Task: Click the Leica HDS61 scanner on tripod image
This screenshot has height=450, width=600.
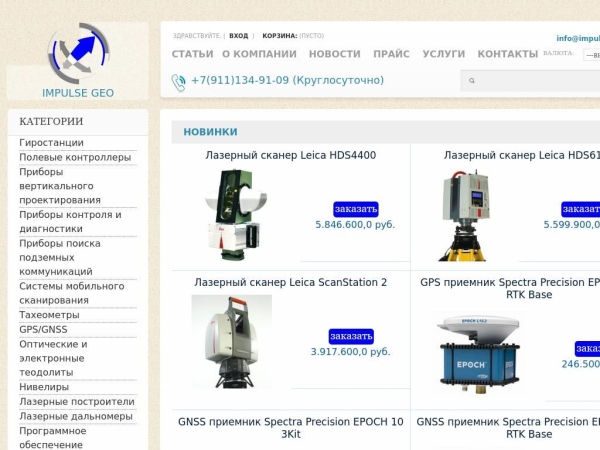Action: click(x=465, y=215)
